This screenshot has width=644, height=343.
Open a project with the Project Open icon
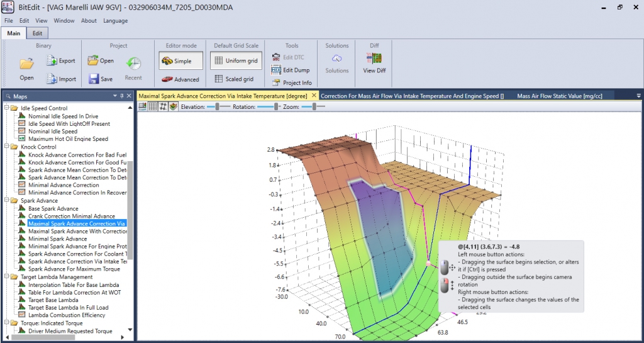point(93,60)
